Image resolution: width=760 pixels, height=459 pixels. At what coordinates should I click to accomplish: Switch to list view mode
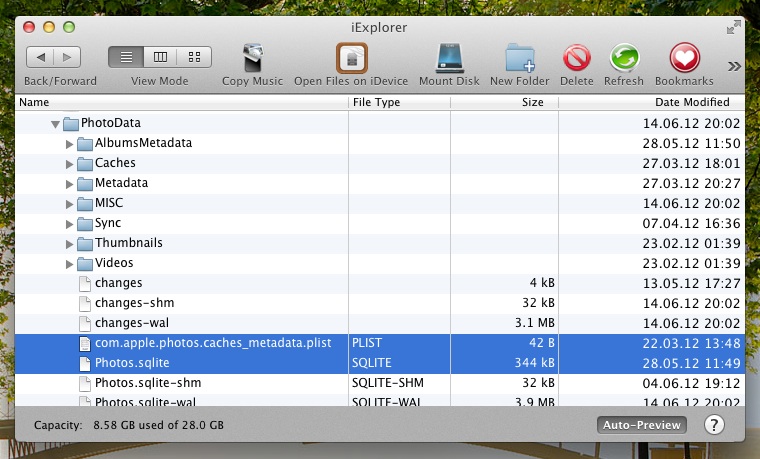[x=126, y=57]
